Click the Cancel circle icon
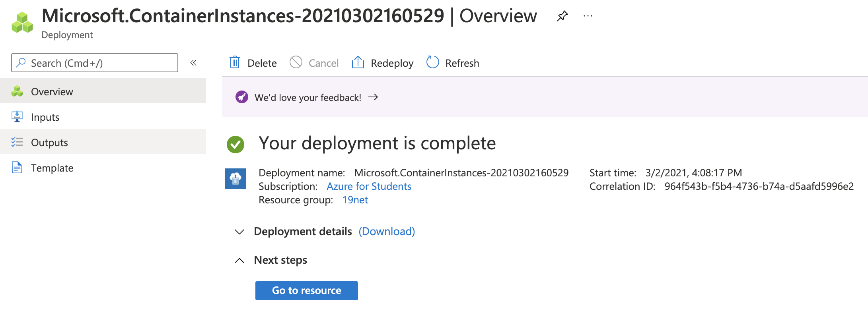Screen dimensions: 868x309 click(x=296, y=62)
